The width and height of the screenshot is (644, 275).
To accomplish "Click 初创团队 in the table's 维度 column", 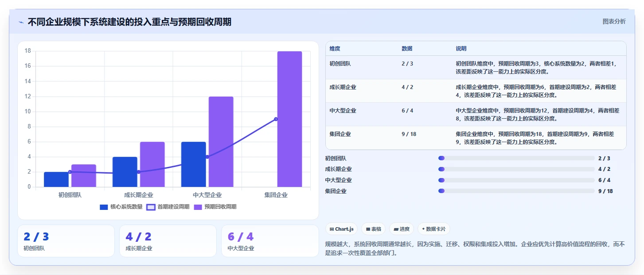I will (340, 63).
